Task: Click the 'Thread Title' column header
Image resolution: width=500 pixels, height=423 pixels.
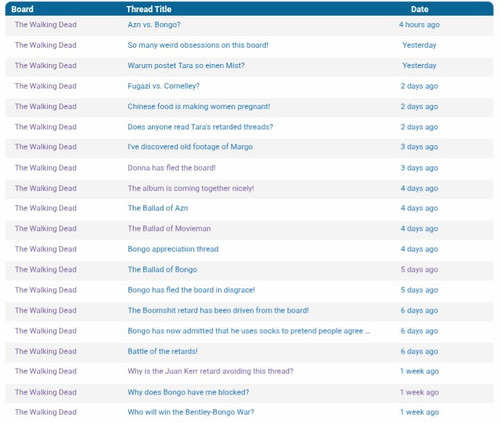Action: pos(149,9)
